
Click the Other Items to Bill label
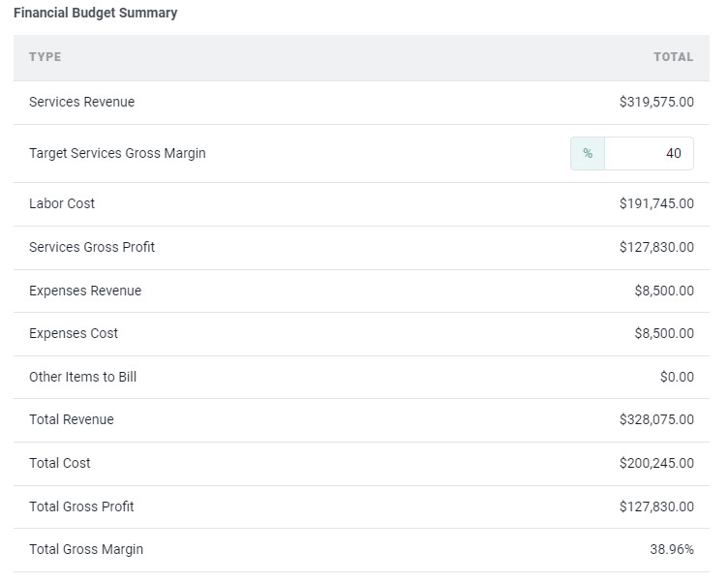[x=82, y=377]
